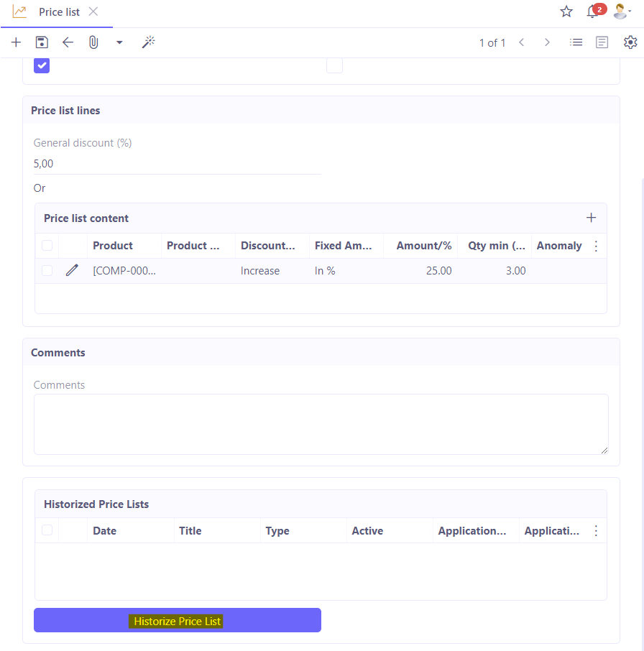Open settings with the gear icon
This screenshot has width=644, height=651.
click(x=630, y=42)
